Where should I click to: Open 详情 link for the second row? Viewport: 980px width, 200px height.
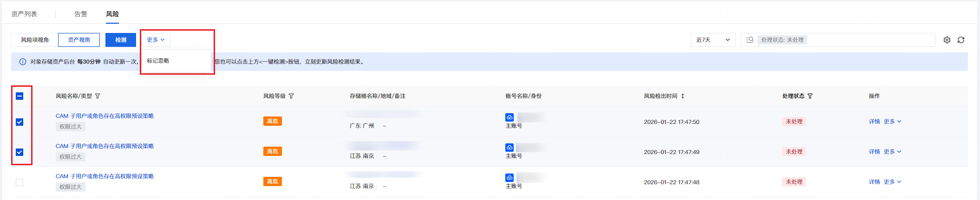click(874, 152)
